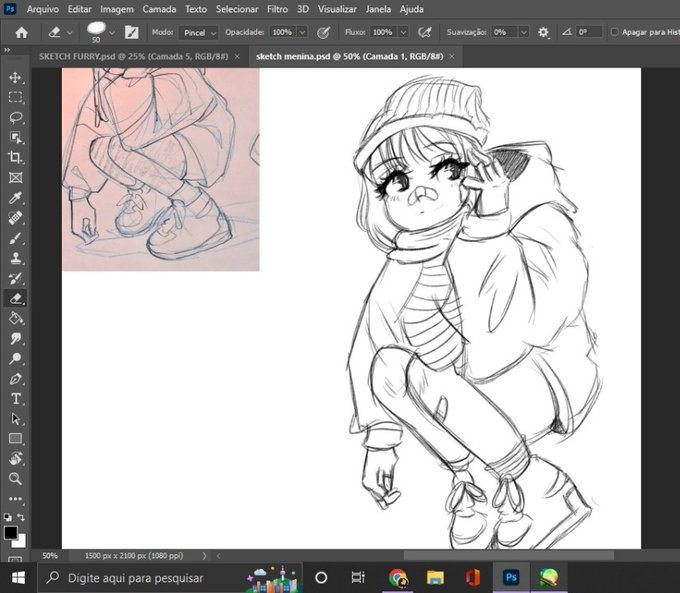
Task: Click the Home button in options bar
Action: [21, 33]
